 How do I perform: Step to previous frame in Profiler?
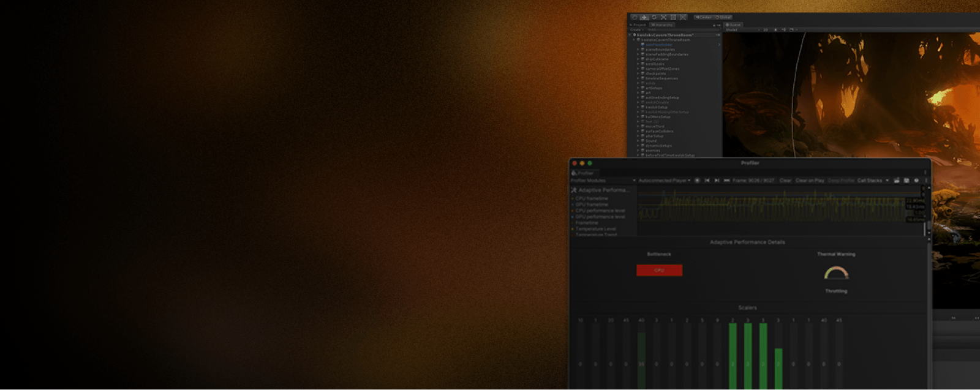707,181
